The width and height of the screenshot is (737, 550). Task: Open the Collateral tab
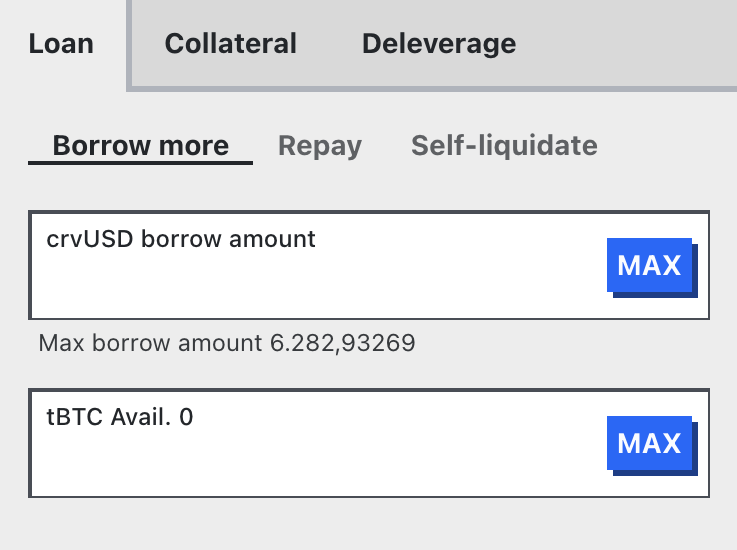pos(230,44)
